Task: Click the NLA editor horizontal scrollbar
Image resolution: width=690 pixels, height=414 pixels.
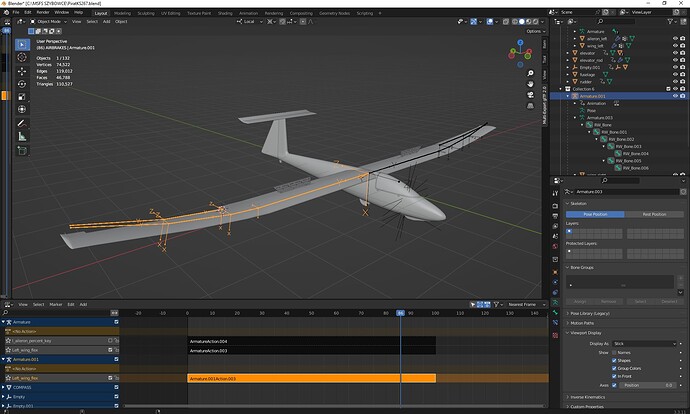Action: pos(334,406)
